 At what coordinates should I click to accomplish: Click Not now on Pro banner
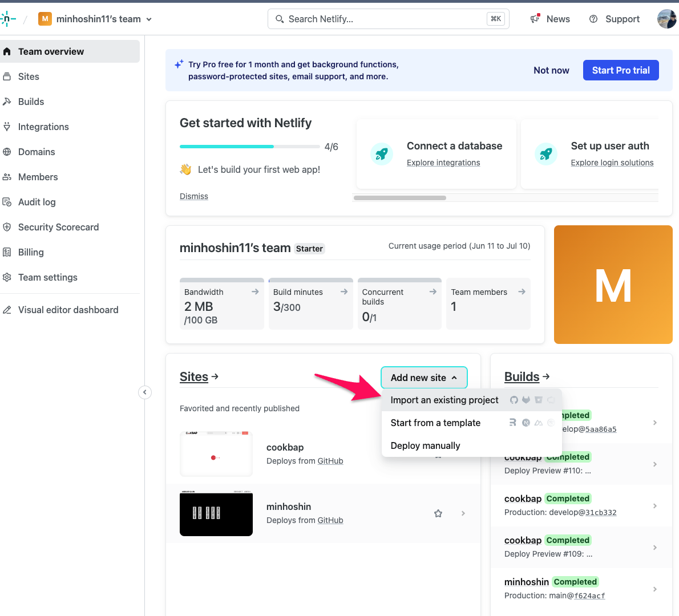tap(551, 70)
